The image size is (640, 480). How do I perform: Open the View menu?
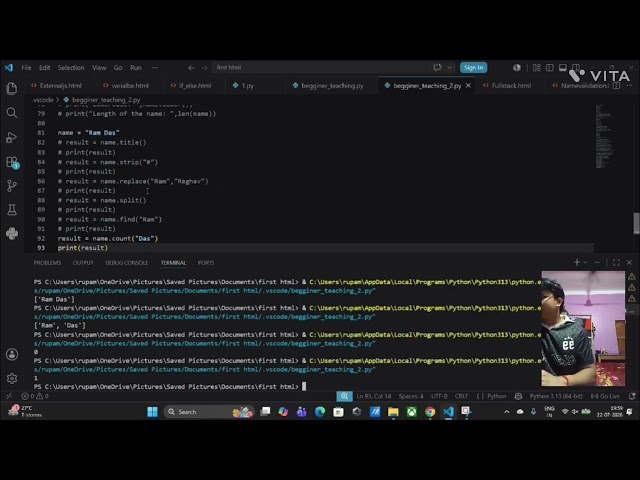[x=99, y=68]
